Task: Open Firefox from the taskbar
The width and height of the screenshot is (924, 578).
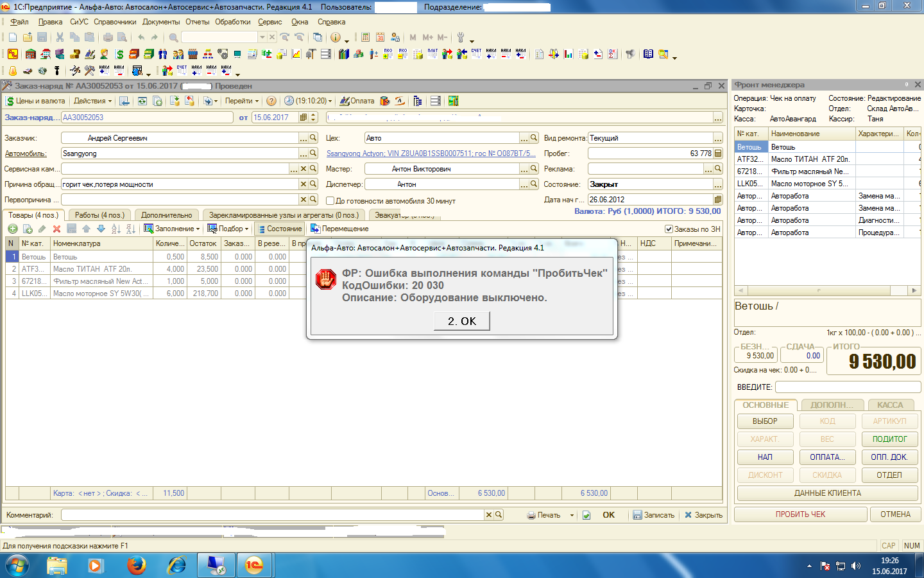Action: click(x=136, y=565)
